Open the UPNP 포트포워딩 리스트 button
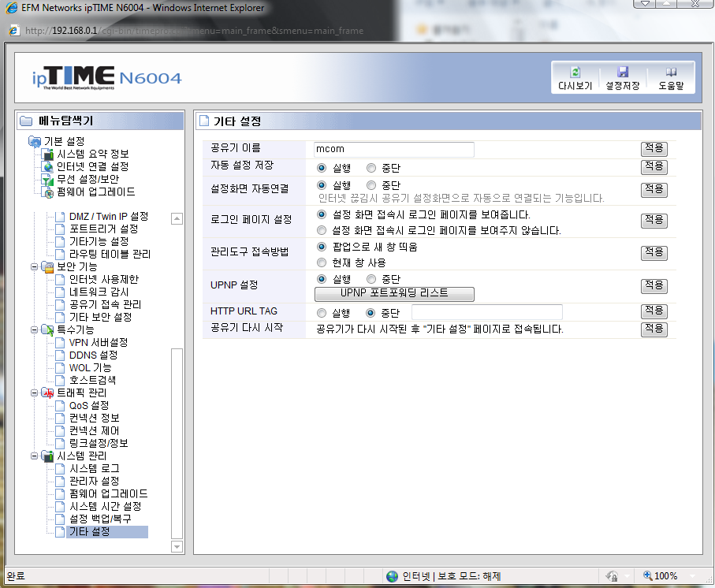 point(394,294)
